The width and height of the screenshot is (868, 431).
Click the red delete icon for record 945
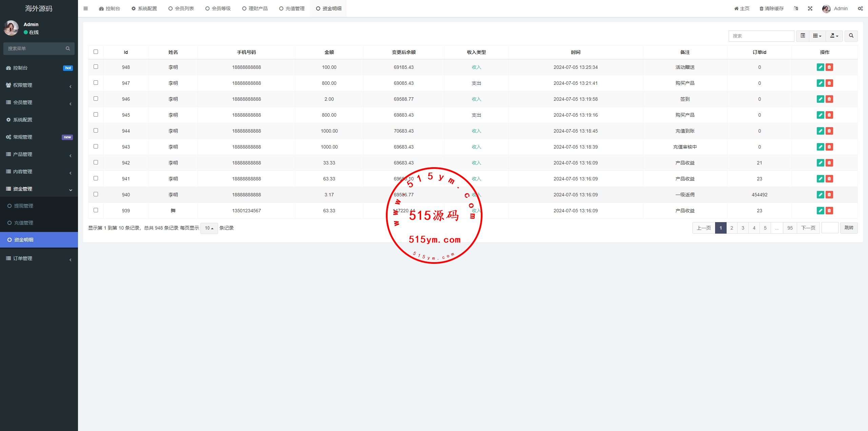click(x=829, y=115)
